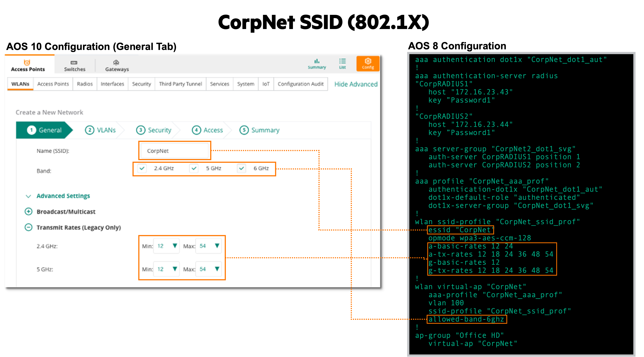Viewport: 644px width, 357px height.
Task: Open the Security sub-tab in tab bar
Action: (141, 84)
